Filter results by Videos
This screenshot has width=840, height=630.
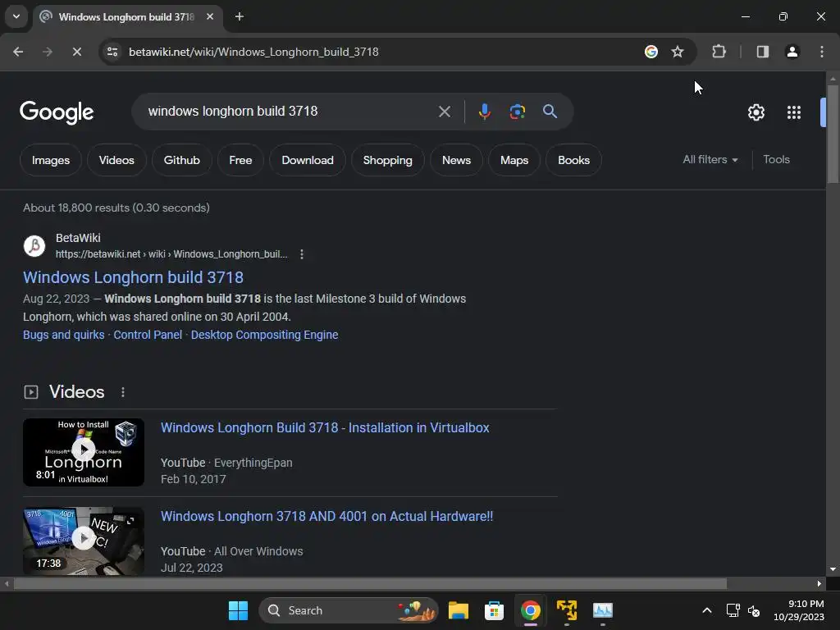[116, 160]
